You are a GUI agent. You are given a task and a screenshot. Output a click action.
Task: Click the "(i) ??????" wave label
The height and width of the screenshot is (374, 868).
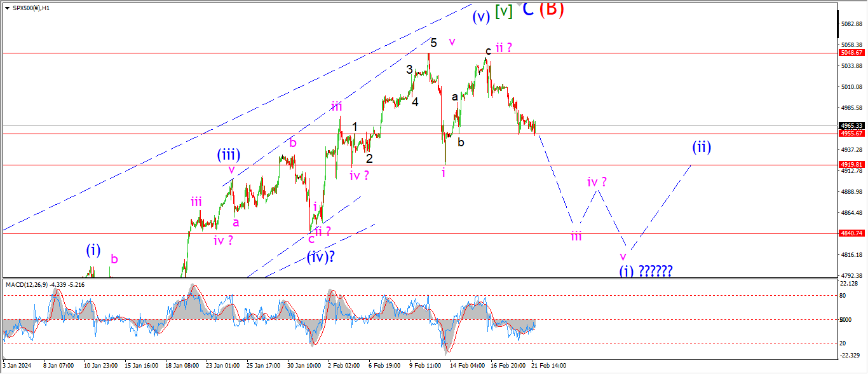click(x=646, y=271)
